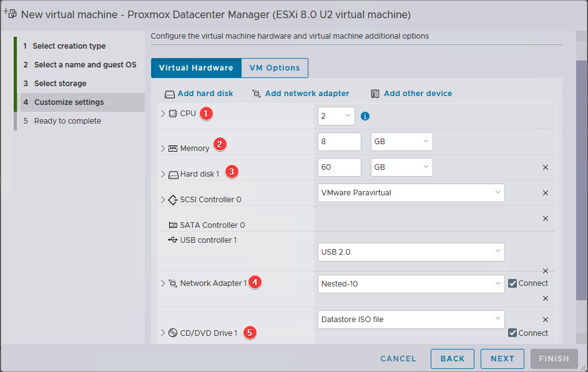
Task: Click the Add other device icon
Action: pyautogui.click(x=375, y=94)
